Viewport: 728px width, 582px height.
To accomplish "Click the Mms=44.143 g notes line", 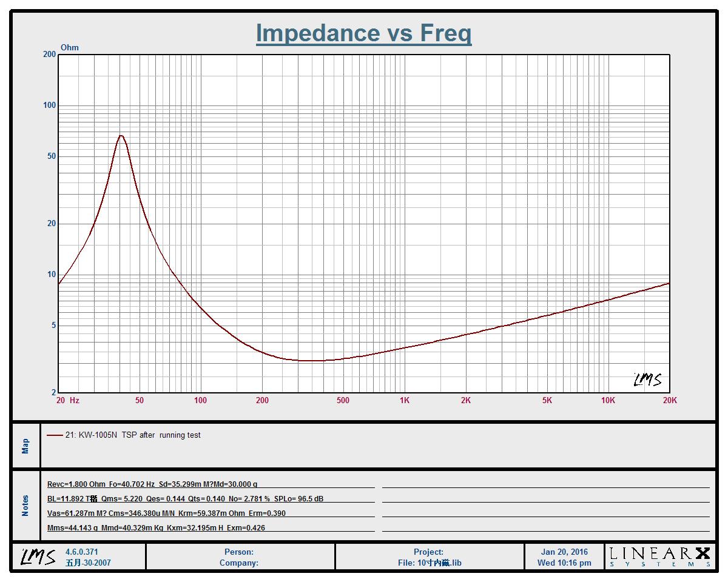I will click(156, 528).
